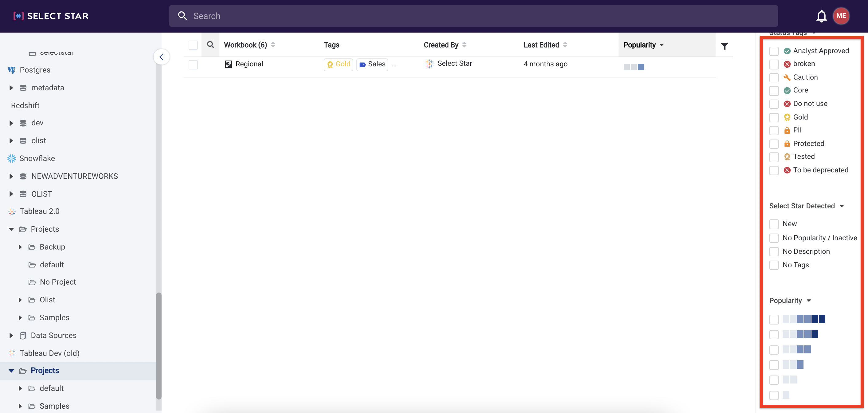Check the broken status filter

coord(774,64)
